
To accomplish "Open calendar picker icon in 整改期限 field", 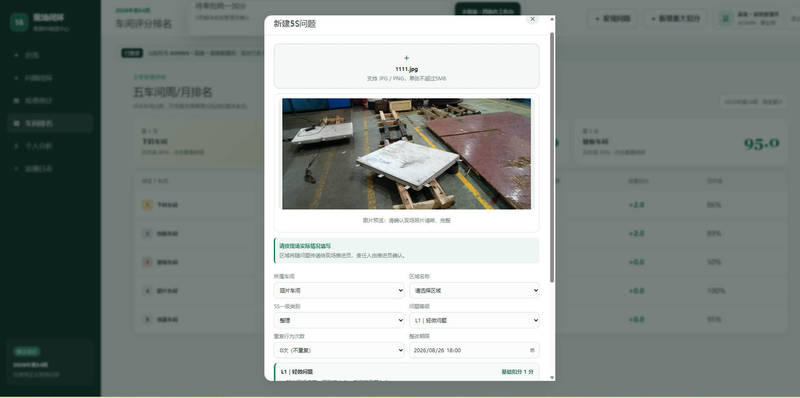I will click(x=532, y=350).
